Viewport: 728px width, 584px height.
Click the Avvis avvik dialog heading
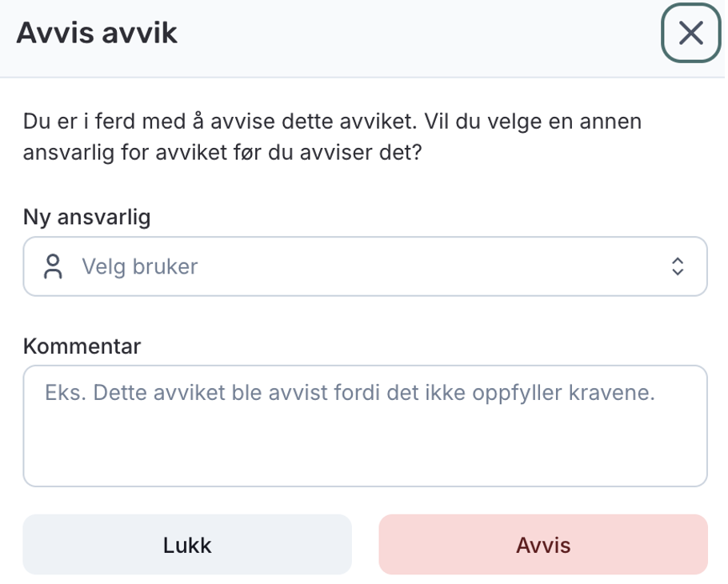click(x=97, y=34)
